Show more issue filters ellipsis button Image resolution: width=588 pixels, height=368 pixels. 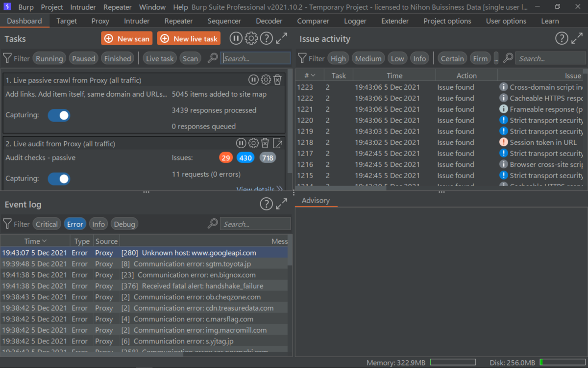(496, 58)
